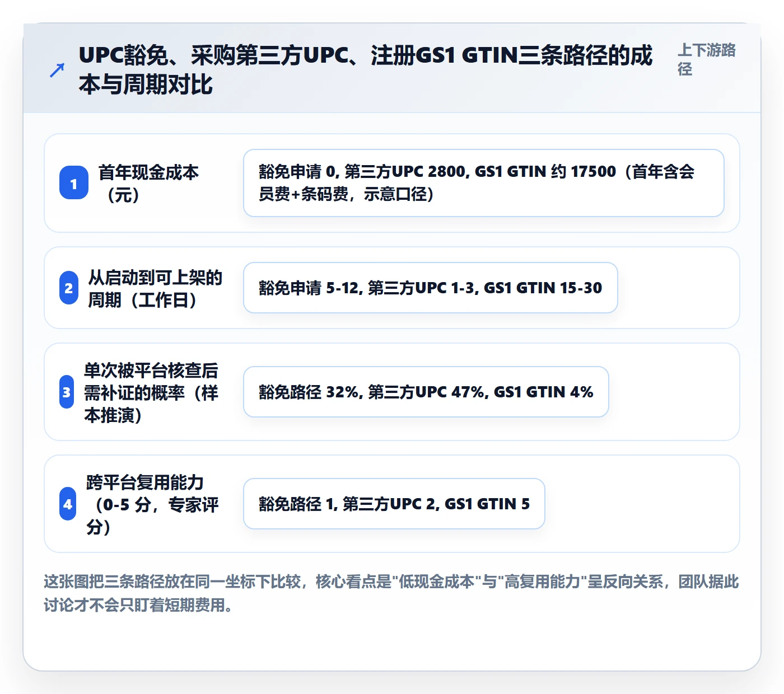Select the value box 豁免申请 5-12, 第三方UPC 1-3
This screenshot has width=784, height=694.
point(431,288)
